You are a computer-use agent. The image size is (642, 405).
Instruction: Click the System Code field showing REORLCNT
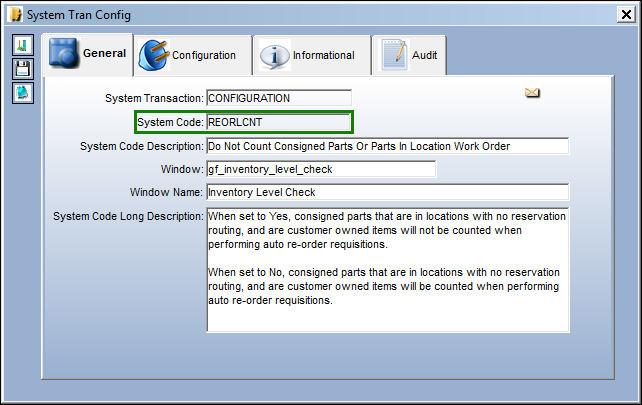279,122
